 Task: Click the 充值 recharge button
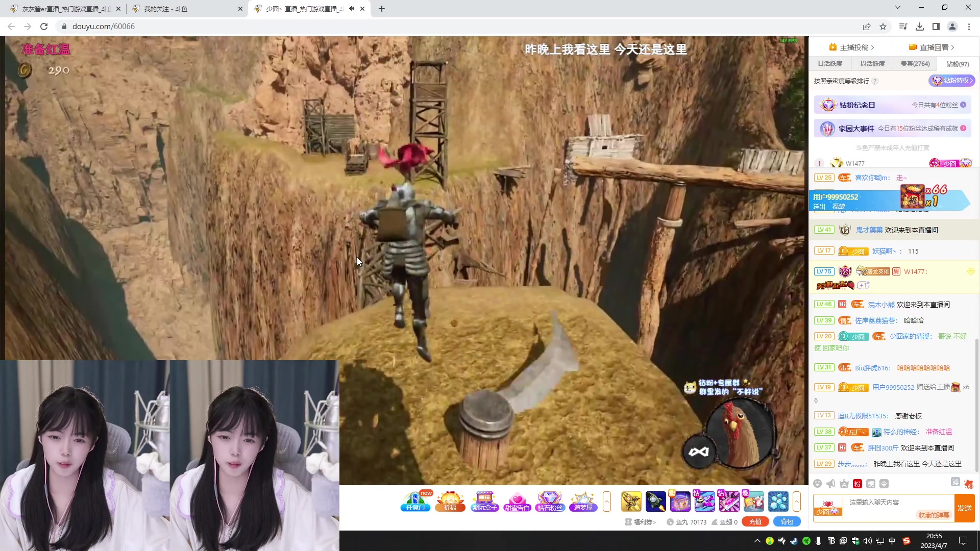(x=755, y=522)
